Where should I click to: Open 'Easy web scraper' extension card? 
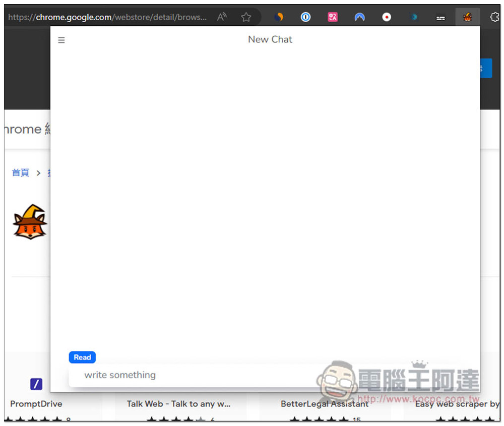[457, 404]
